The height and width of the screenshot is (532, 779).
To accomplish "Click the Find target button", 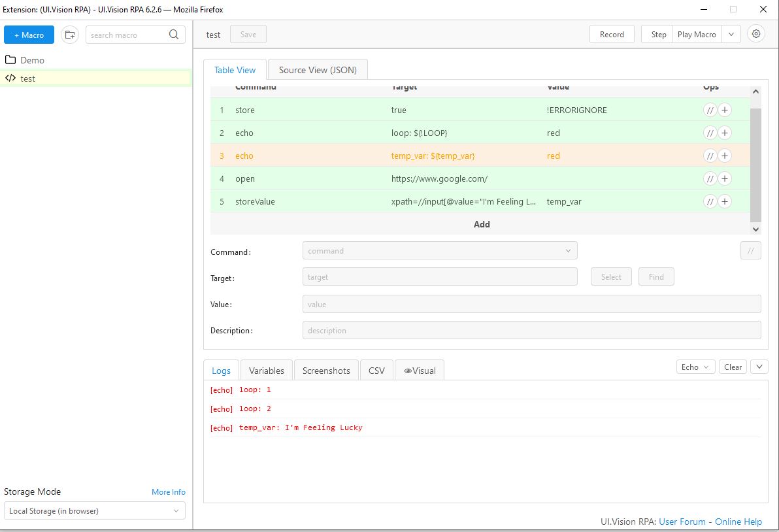I will (x=655, y=276).
